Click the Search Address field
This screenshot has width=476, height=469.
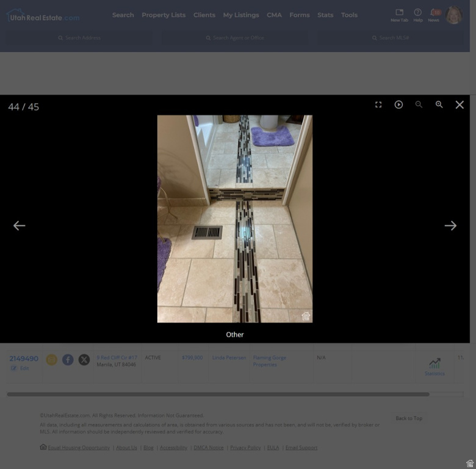79,38
